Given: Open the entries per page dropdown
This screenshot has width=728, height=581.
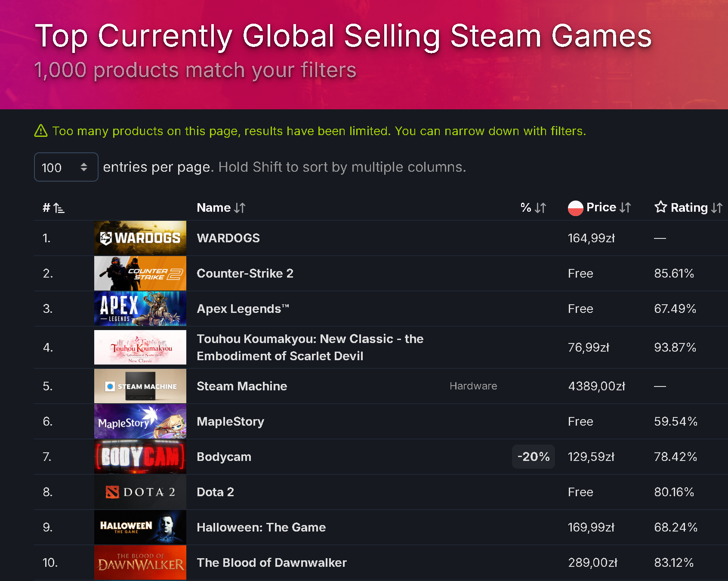Looking at the screenshot, I should [66, 167].
